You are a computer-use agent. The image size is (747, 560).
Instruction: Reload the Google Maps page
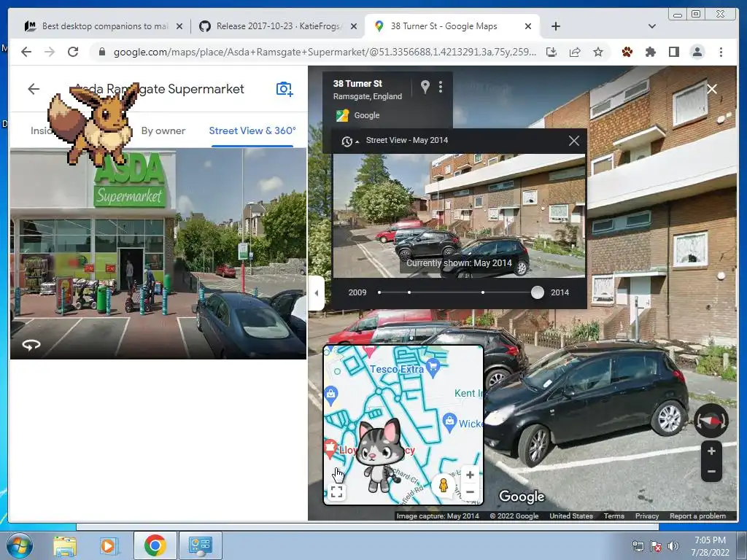pyautogui.click(x=73, y=52)
